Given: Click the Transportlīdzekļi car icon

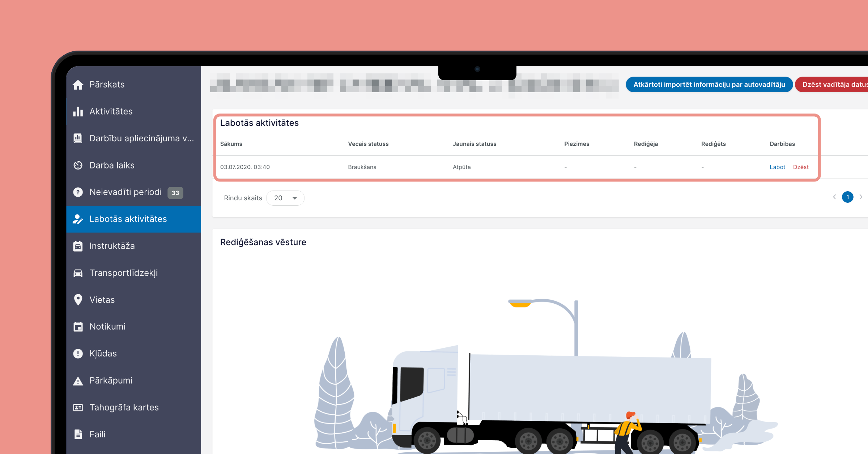Looking at the screenshot, I should (78, 273).
